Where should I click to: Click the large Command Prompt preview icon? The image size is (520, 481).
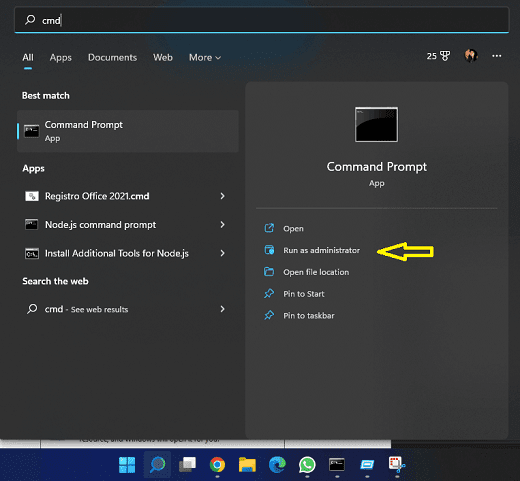coord(376,124)
